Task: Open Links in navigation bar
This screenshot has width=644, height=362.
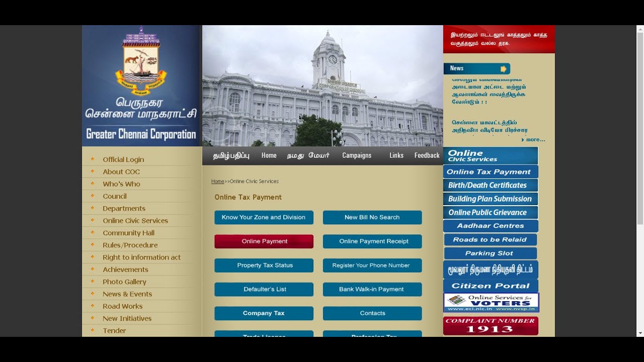Action: 396,155
